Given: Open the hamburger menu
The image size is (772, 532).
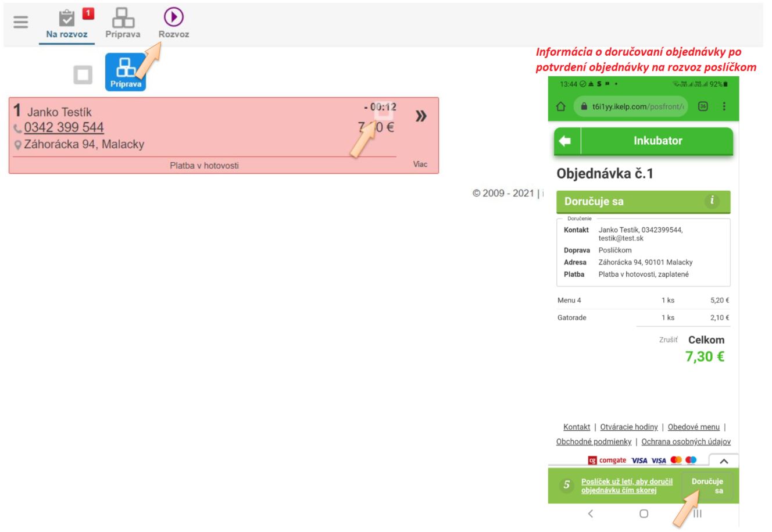Looking at the screenshot, I should tap(21, 22).
